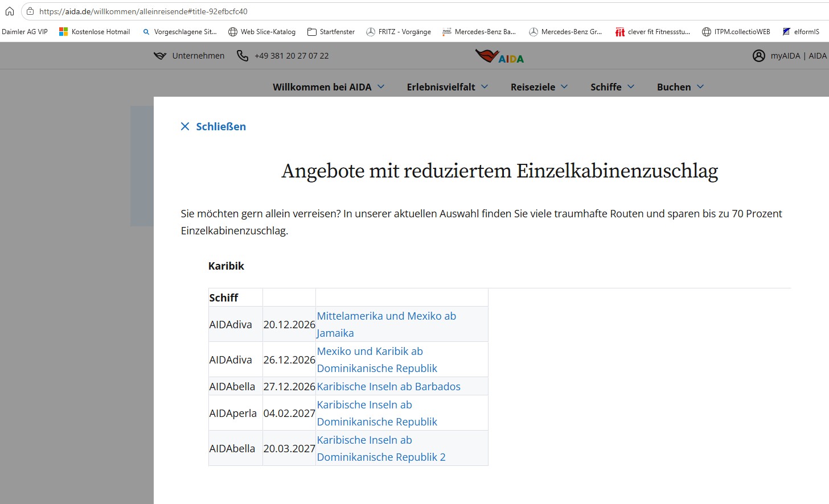This screenshot has height=504, width=829.
Task: Click the site info lock icon
Action: point(30,11)
